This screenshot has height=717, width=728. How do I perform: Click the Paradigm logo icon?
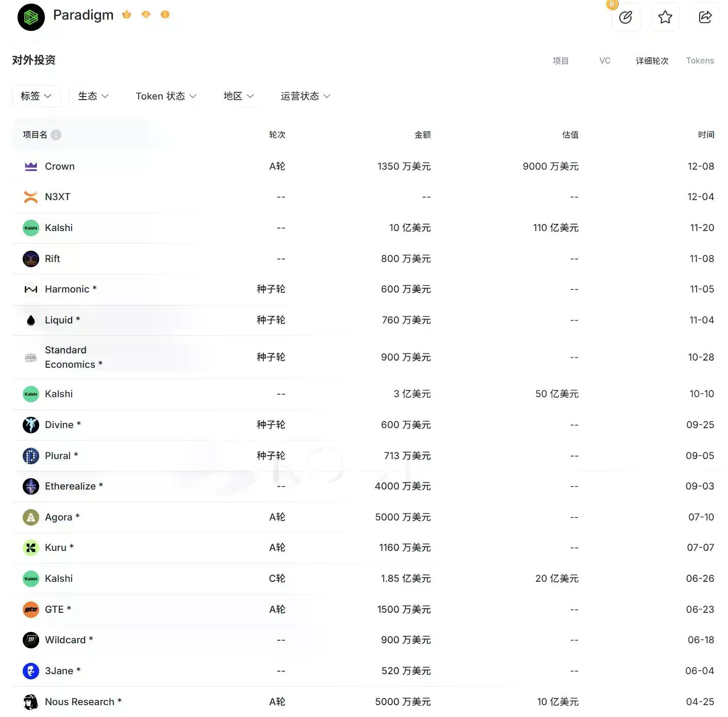(x=31, y=17)
